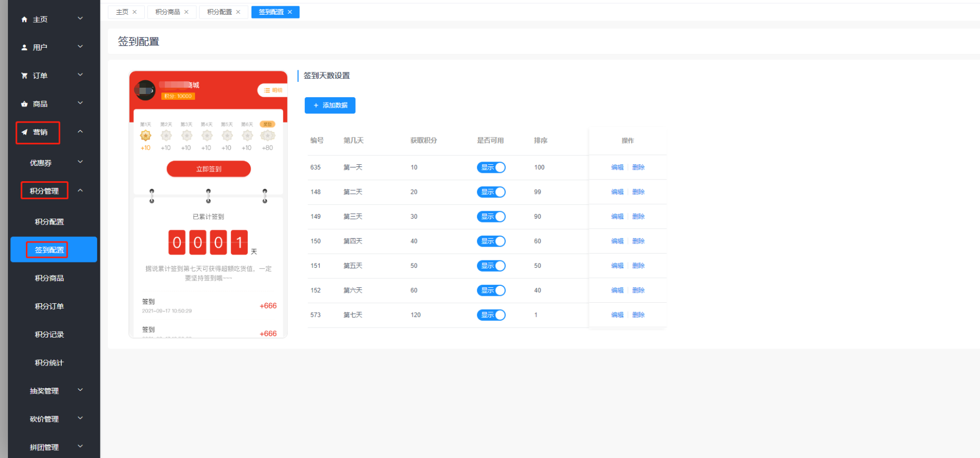This screenshot has width=980, height=458.
Task: Expand the 抽奖管理 menu chevron
Action: [x=80, y=390]
